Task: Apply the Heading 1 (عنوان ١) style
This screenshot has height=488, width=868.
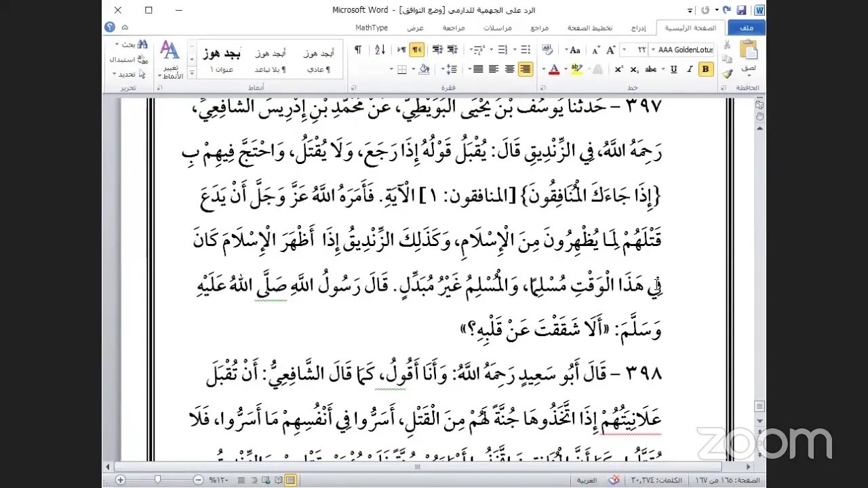Action: 222,60
